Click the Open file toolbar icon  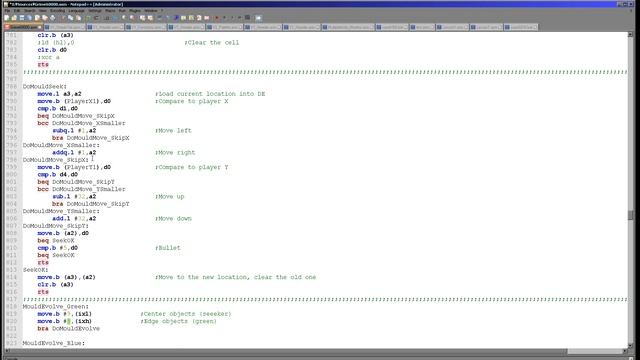(14, 18)
